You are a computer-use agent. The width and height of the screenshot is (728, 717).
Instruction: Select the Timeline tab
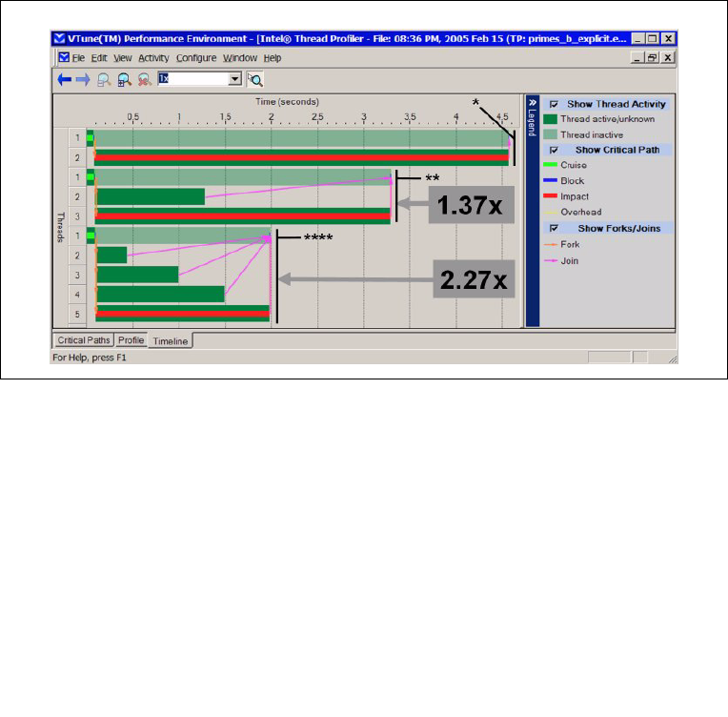point(171,341)
